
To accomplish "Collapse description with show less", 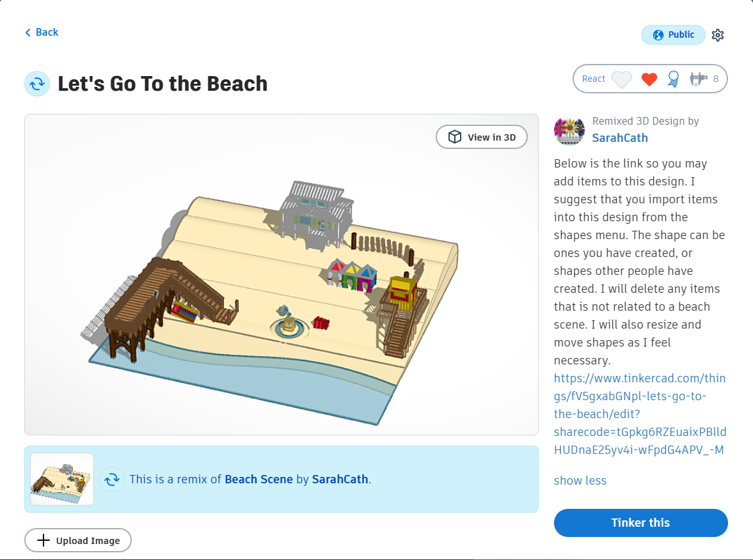I will point(580,480).
